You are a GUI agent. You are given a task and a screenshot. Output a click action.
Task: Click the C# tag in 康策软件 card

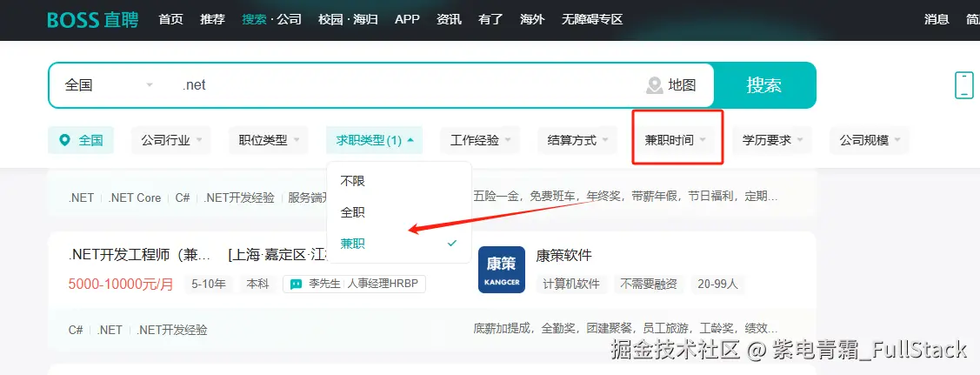[76, 330]
